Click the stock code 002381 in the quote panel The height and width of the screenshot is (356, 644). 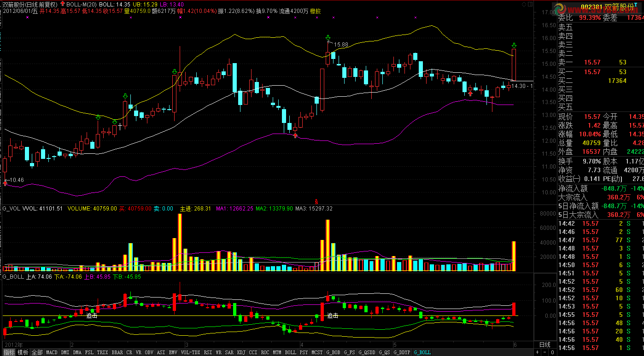pyautogui.click(x=592, y=7)
